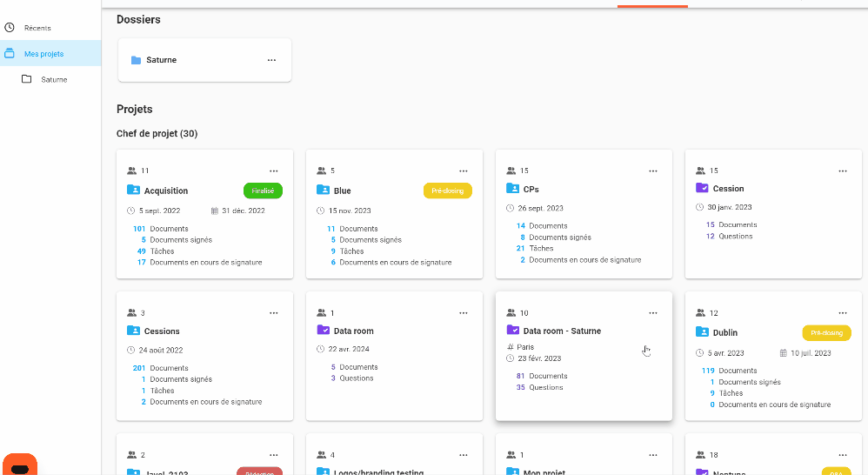Click the Pré-closing badge on Blue project
The image size is (868, 475).
tap(447, 191)
